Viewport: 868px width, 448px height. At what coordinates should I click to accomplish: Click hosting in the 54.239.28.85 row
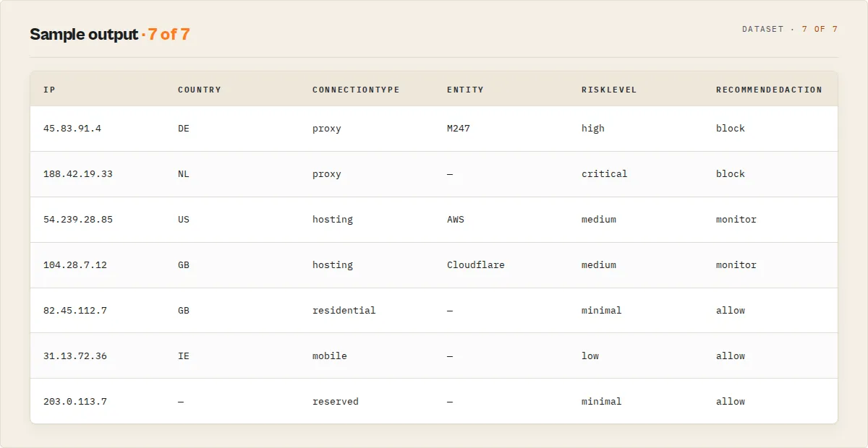click(x=333, y=220)
